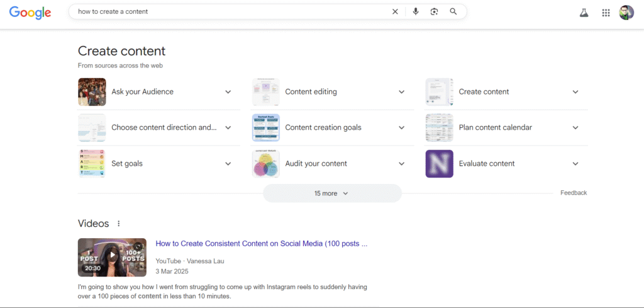Select the Evaluate content label
644x308 pixels.
[x=487, y=164]
